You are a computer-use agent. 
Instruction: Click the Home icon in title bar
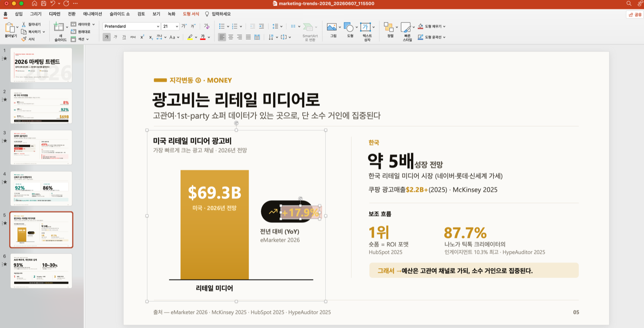[34, 3]
